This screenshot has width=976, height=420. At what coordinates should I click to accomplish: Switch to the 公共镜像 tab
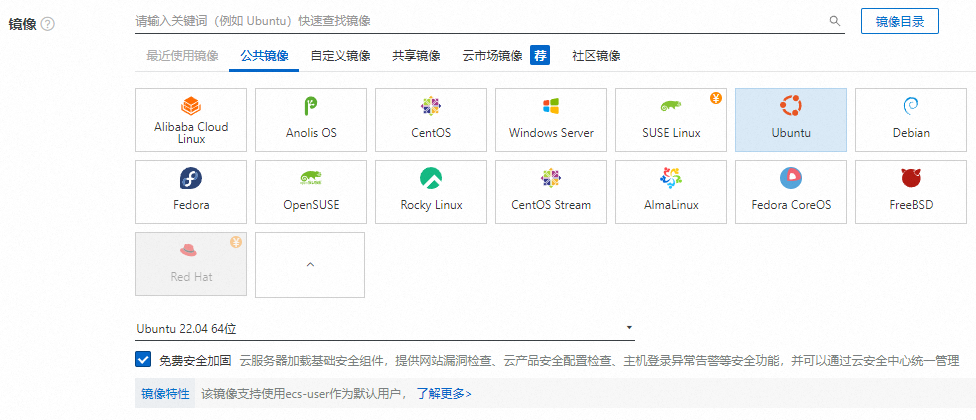click(x=264, y=55)
